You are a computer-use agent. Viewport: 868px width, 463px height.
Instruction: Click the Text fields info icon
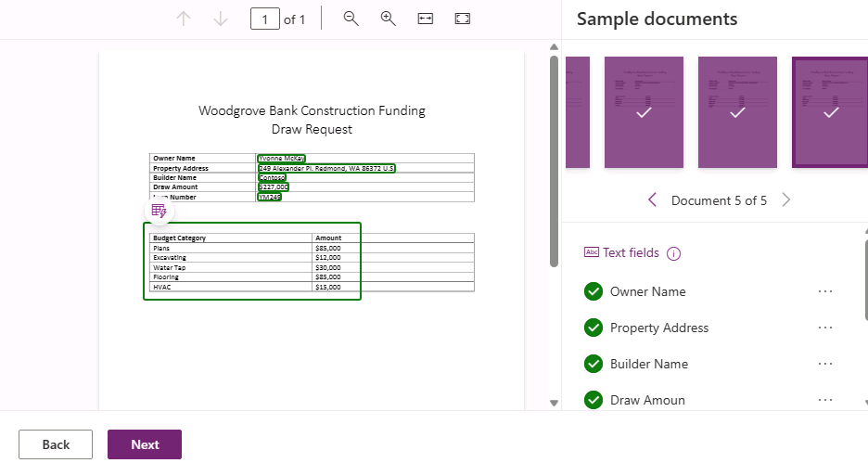[x=674, y=253]
